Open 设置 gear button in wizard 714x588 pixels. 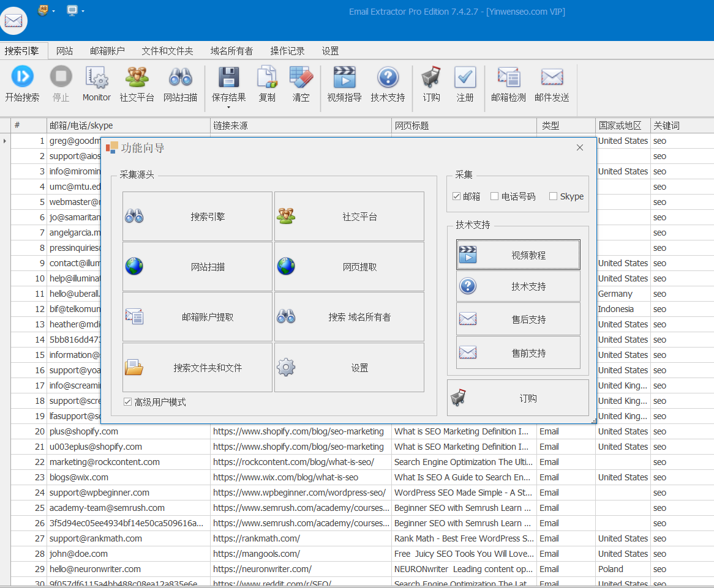[x=349, y=367]
